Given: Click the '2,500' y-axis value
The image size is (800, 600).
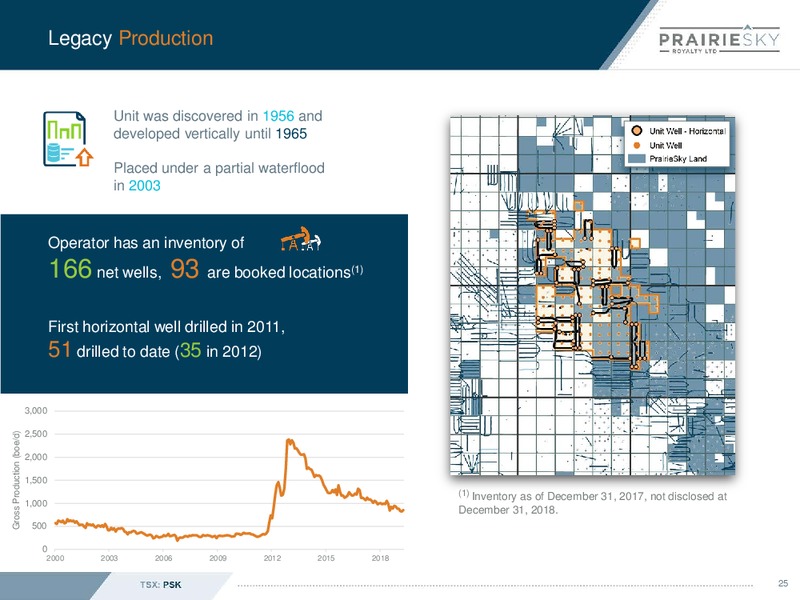Looking at the screenshot, I should coord(36,434).
